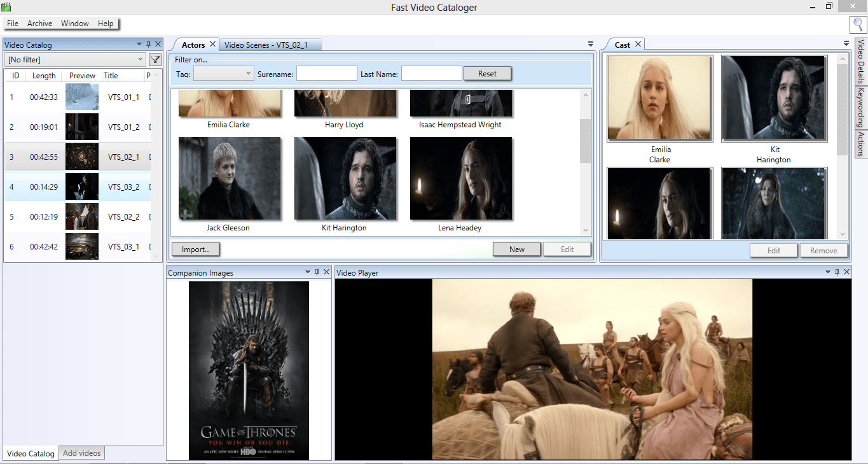Viewport: 868px width, 464px height.
Task: Select Kit Harington thumbnail in Cast panel
Action: point(775,98)
